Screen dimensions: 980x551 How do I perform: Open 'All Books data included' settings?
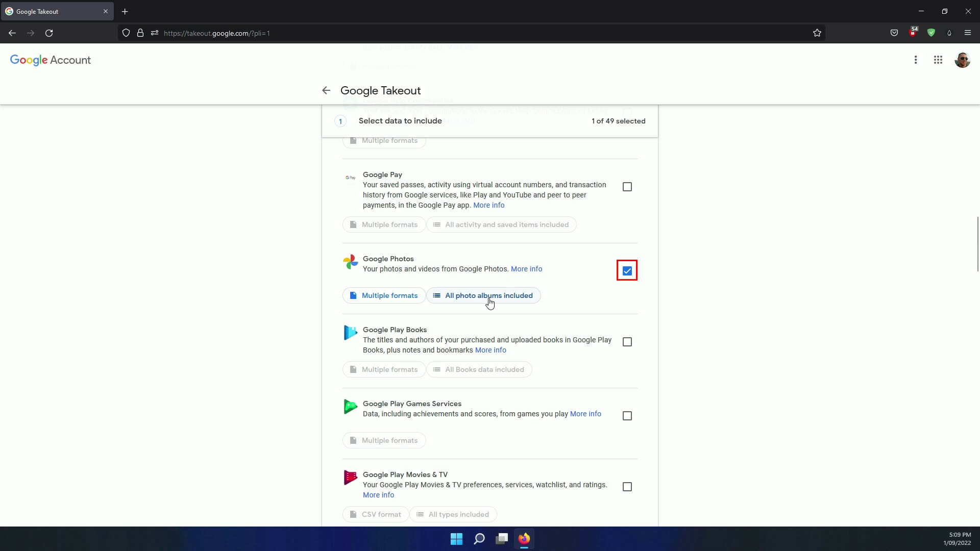pyautogui.click(x=479, y=369)
